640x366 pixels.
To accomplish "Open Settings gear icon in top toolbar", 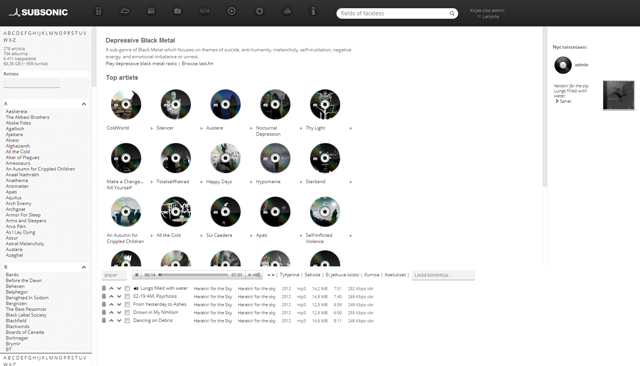I will (x=259, y=11).
